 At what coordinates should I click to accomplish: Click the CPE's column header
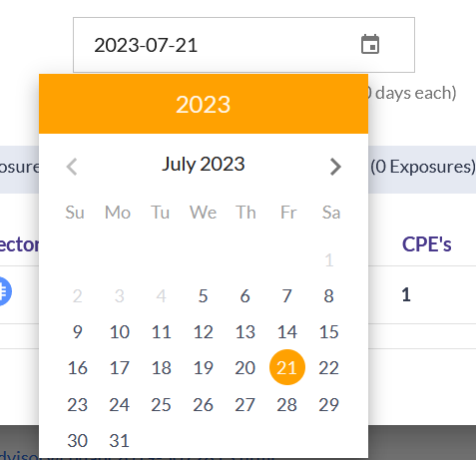tap(427, 244)
